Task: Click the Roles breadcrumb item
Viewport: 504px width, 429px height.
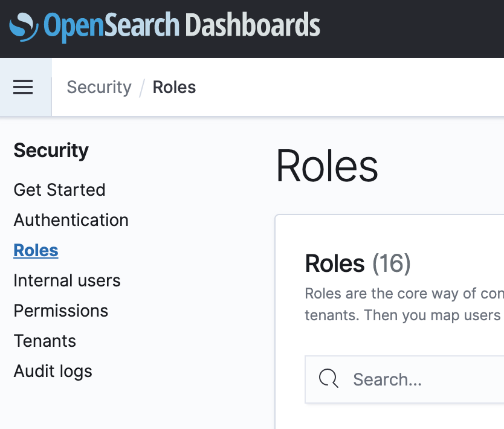Action: click(x=174, y=88)
